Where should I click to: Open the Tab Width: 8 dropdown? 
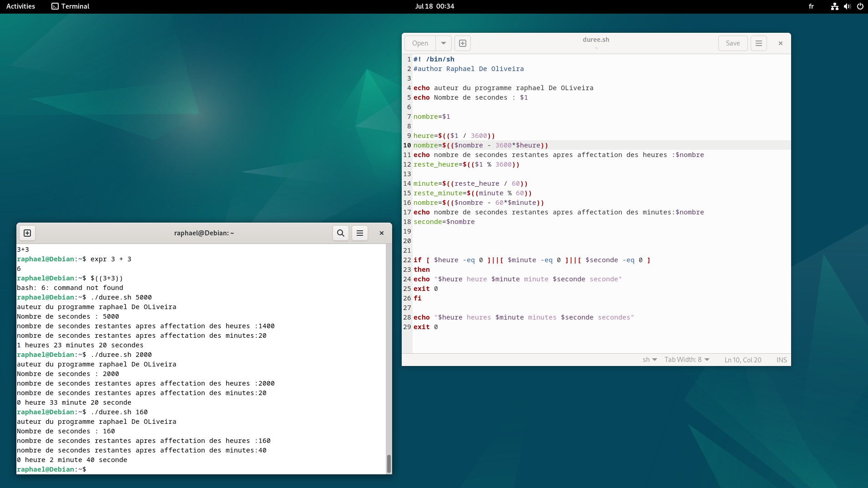(x=686, y=360)
